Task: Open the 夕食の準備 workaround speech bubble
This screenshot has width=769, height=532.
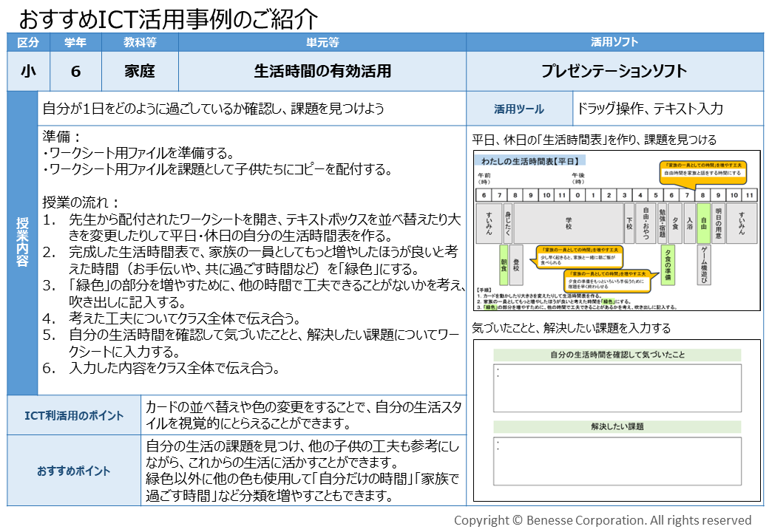Action: pos(606,281)
